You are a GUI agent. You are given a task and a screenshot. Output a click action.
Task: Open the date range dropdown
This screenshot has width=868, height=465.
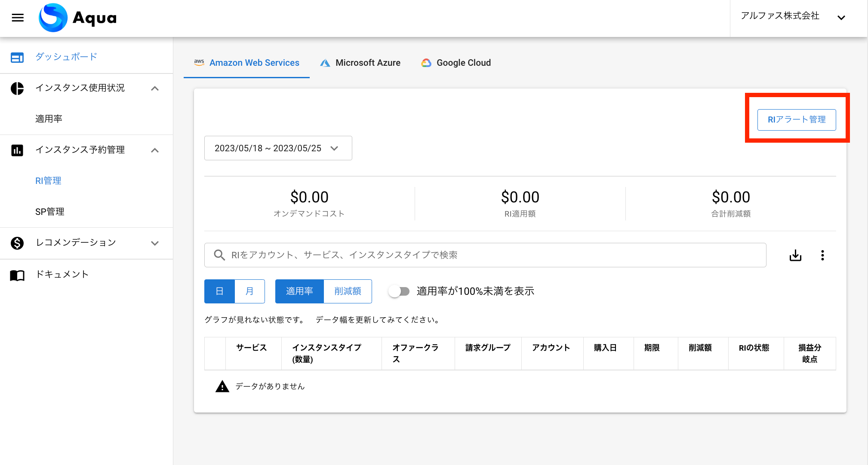point(278,148)
